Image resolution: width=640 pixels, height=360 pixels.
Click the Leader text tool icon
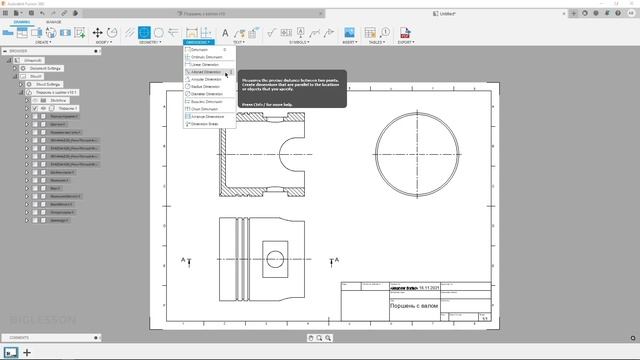[x=239, y=33]
